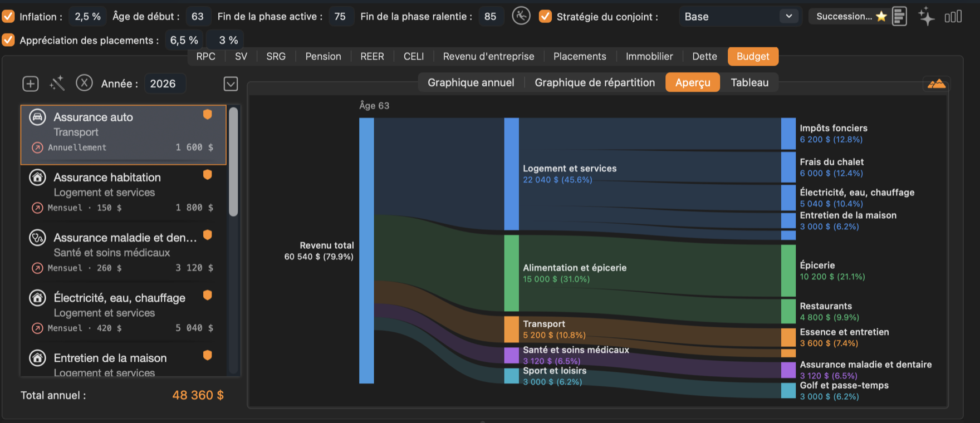Click the shield badge on Assurance auto
The height and width of the screenshot is (423, 980).
pyautogui.click(x=208, y=114)
